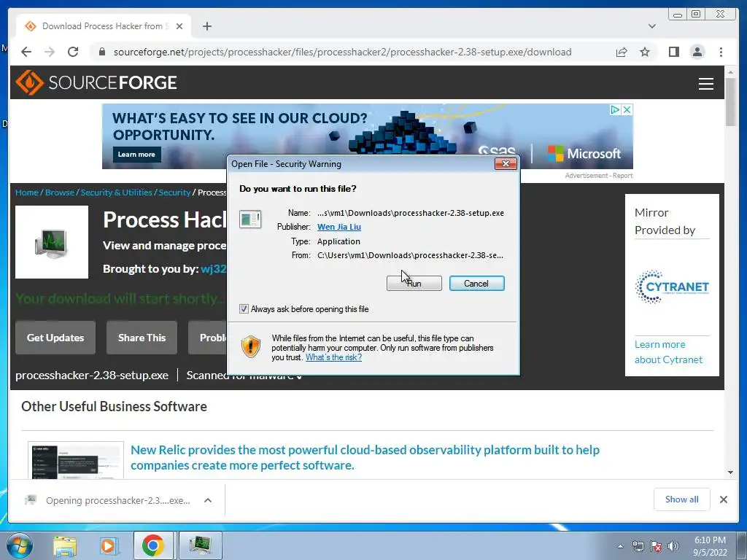The width and height of the screenshot is (747, 560).
Task: Open Security & Utilities breadcrumb
Action: point(116,192)
